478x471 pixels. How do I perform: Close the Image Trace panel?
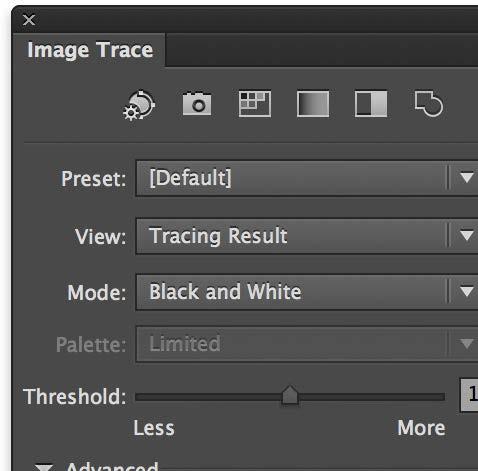(x=29, y=20)
